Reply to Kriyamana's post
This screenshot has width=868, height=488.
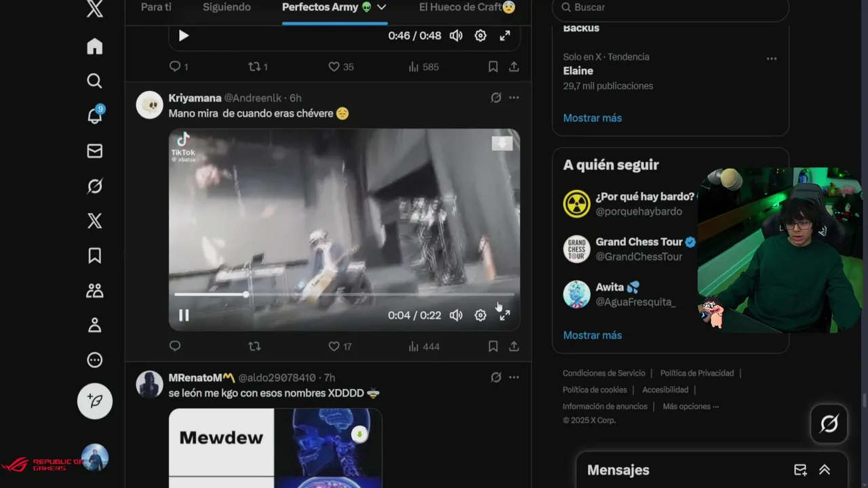(175, 346)
